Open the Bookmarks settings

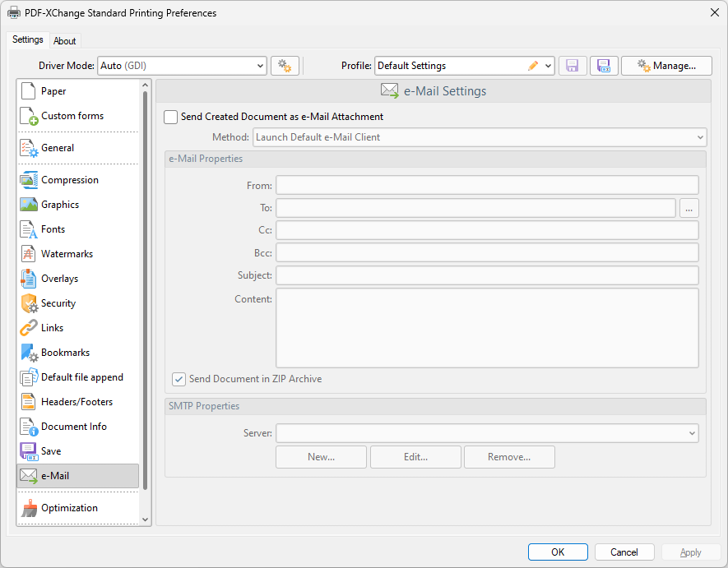pos(77,352)
